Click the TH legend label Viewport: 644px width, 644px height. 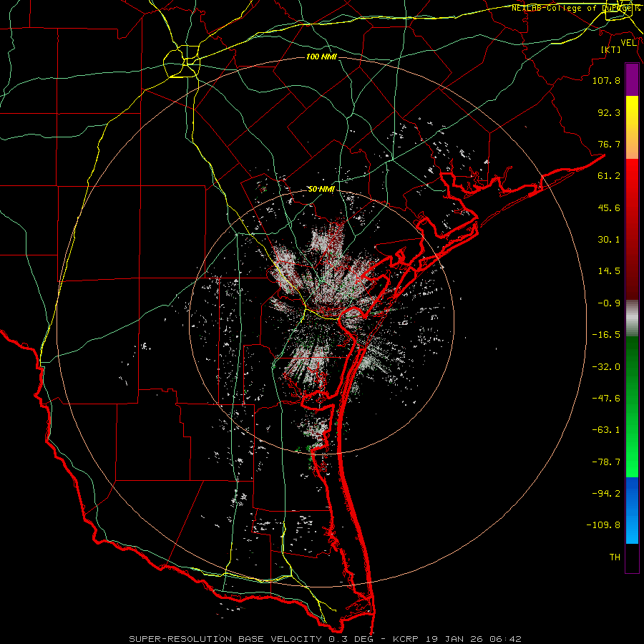pos(615,557)
